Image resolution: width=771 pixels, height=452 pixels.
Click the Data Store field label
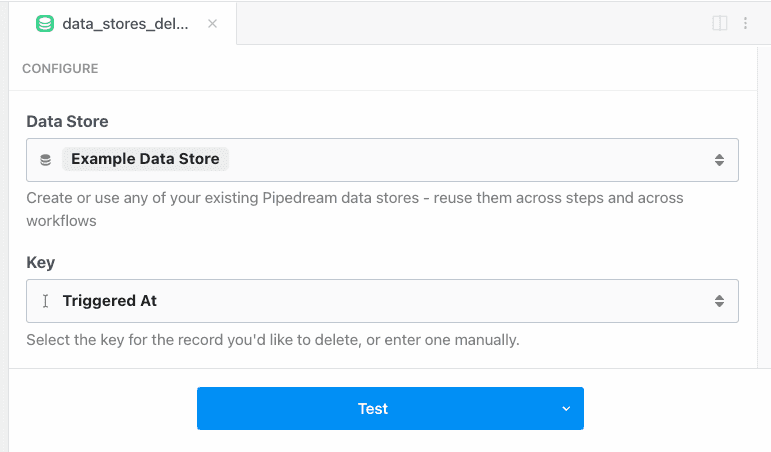pos(67,121)
